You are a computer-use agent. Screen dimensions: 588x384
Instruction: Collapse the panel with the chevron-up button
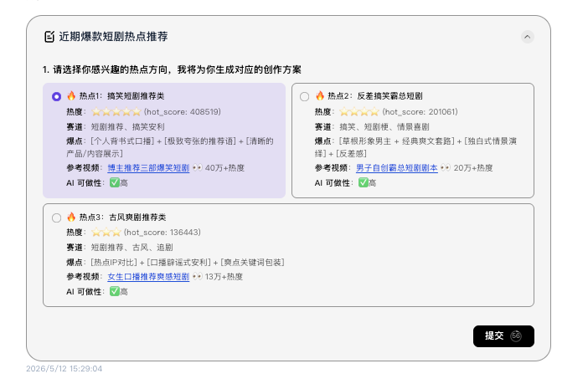coord(527,37)
